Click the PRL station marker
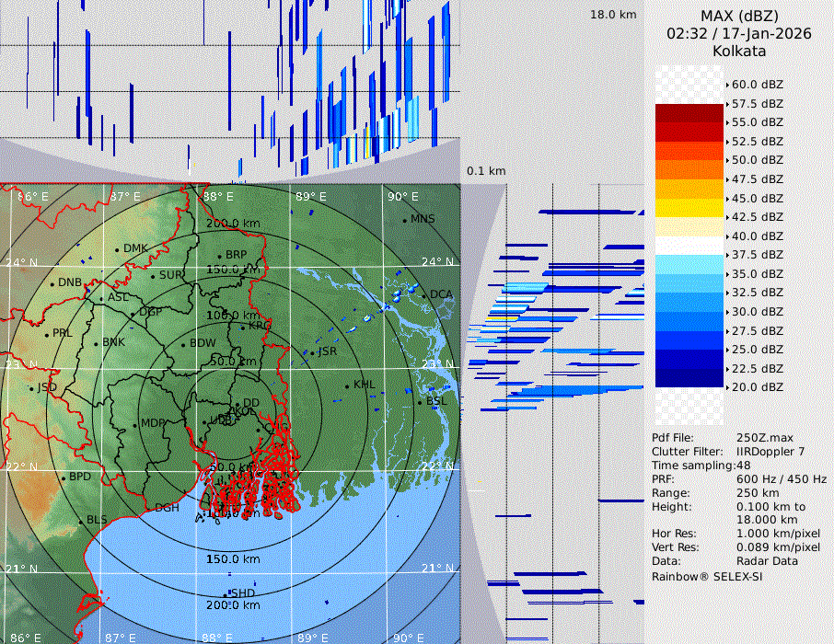Screen dimensions: 834x644 pos(47,333)
